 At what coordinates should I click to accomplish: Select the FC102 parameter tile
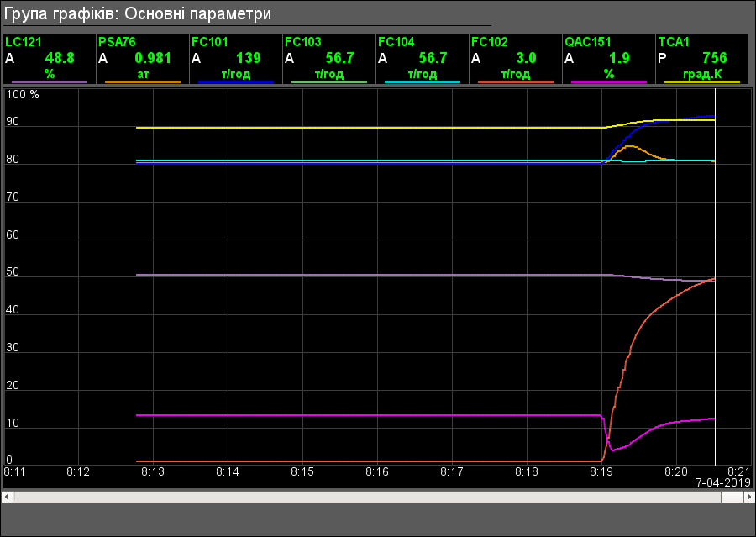click(x=516, y=59)
